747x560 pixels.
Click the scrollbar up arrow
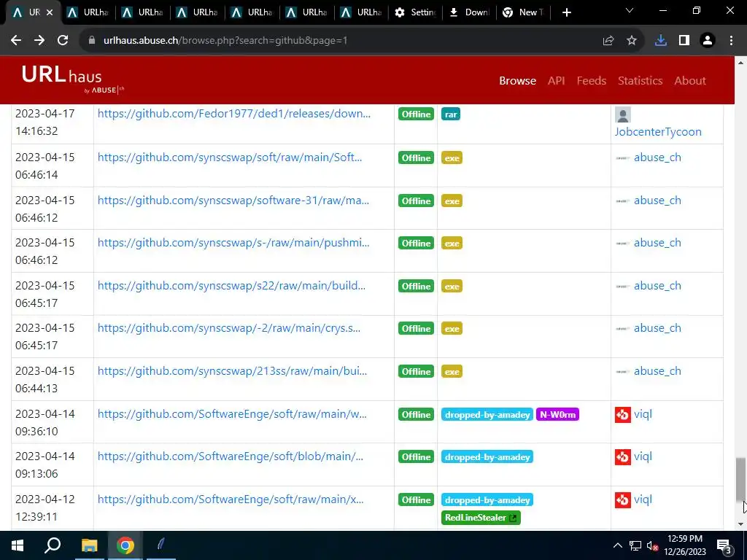pos(740,63)
